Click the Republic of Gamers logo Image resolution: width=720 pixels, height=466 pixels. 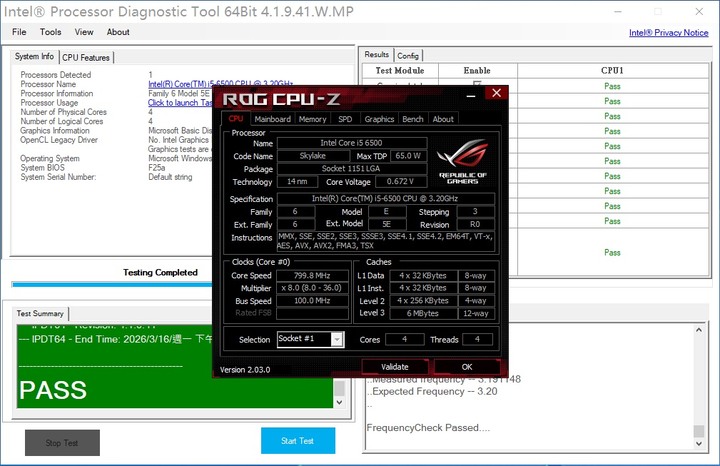point(462,161)
